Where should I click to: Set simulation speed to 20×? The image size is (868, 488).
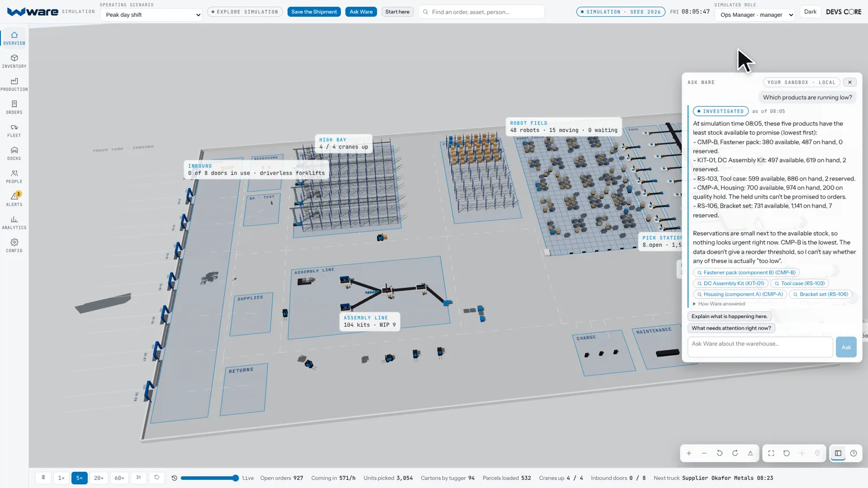(99, 478)
